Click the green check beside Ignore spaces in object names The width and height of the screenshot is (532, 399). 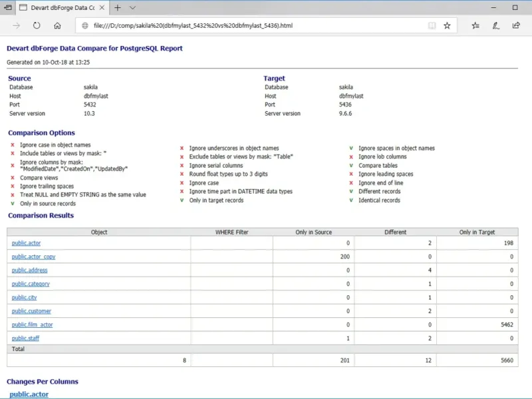[x=351, y=148]
